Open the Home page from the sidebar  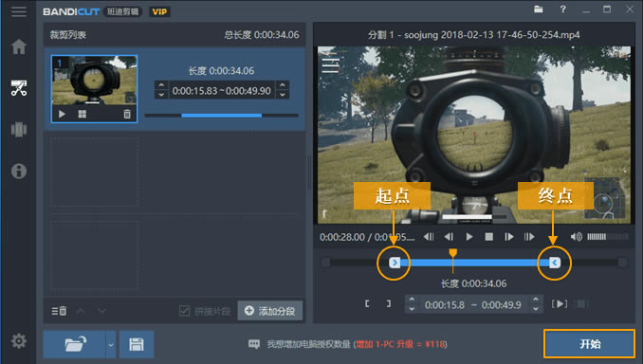pyautogui.click(x=19, y=46)
